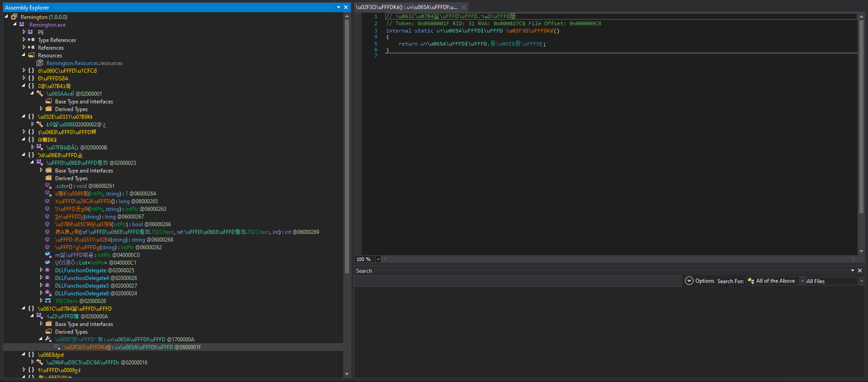The image size is (868, 382).
Task: Click the Resources folder icon
Action: [31, 56]
